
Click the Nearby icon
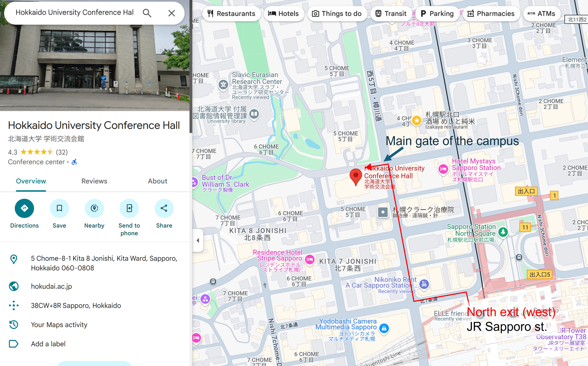94,208
